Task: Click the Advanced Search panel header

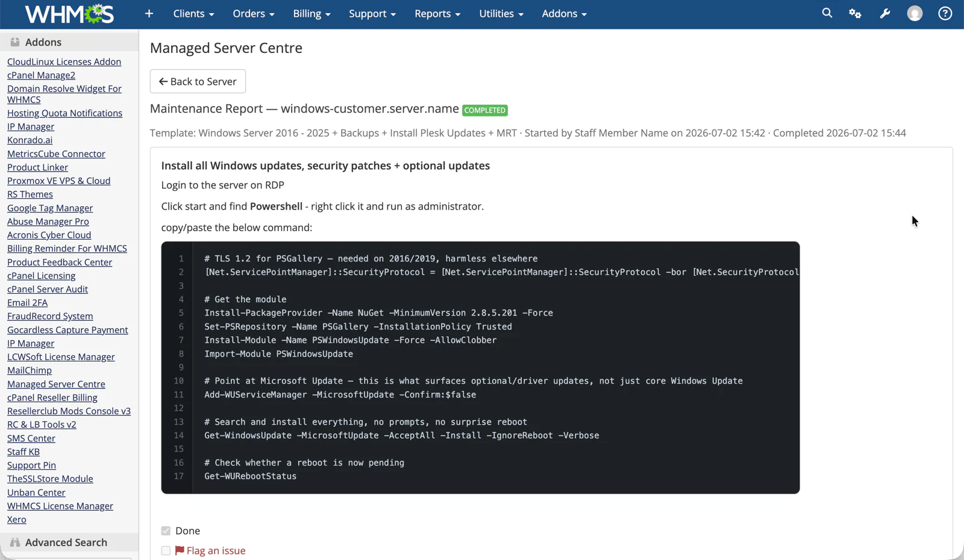Action: click(x=69, y=543)
